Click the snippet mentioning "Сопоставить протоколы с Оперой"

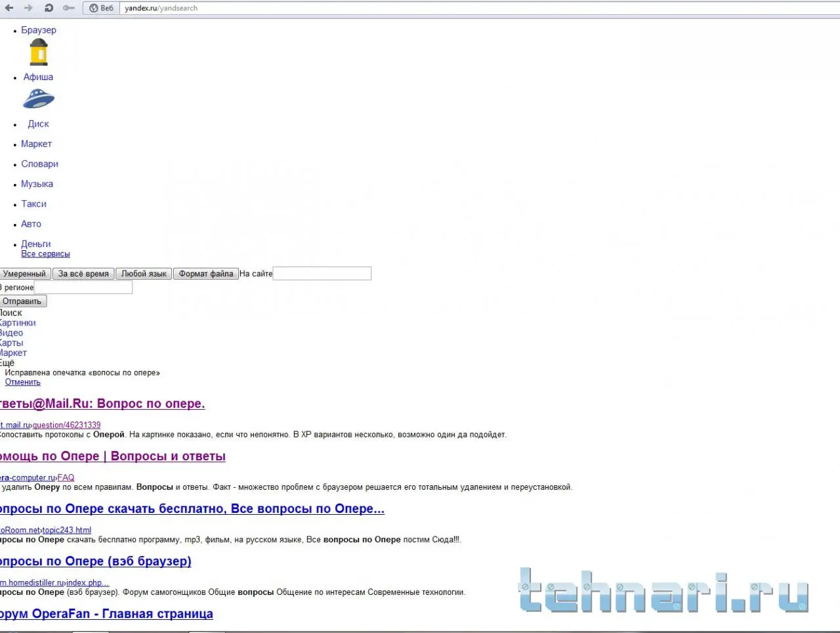click(x=253, y=435)
